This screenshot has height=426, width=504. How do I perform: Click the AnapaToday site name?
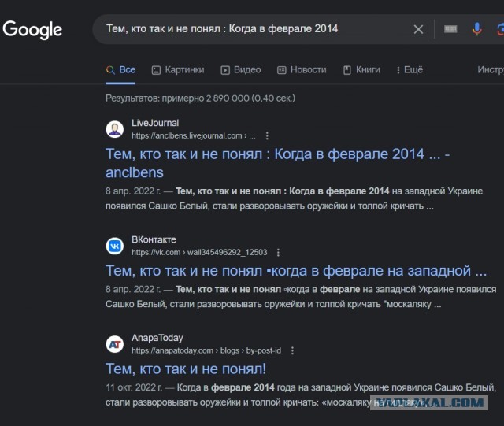(x=157, y=338)
